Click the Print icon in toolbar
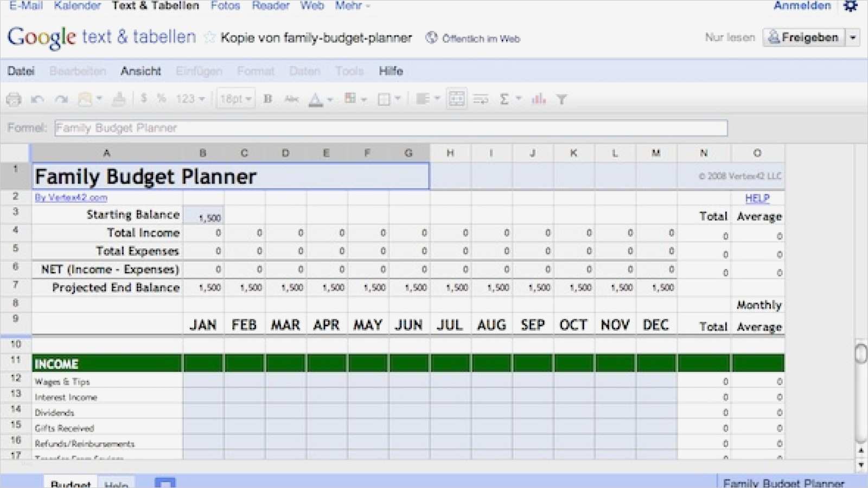 point(14,99)
